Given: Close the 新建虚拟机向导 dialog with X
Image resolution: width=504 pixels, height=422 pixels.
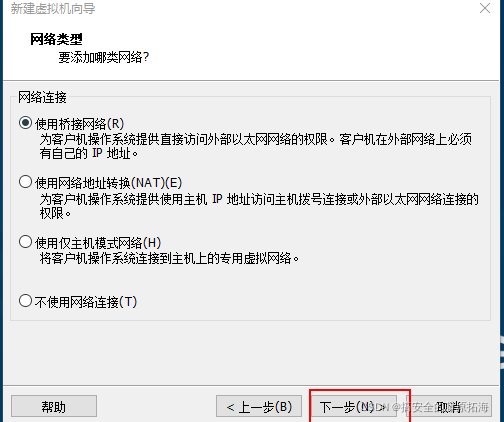Looking at the screenshot, I should coord(485,8).
